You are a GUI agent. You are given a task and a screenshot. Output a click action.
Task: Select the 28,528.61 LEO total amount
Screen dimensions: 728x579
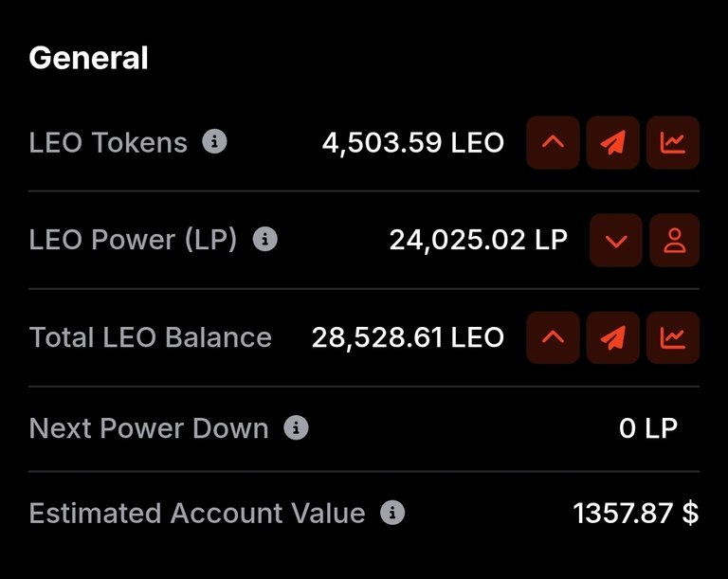(408, 337)
